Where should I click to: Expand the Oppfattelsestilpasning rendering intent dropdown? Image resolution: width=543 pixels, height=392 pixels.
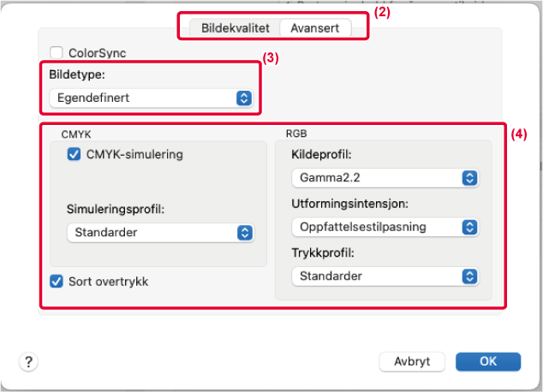pyautogui.click(x=385, y=228)
